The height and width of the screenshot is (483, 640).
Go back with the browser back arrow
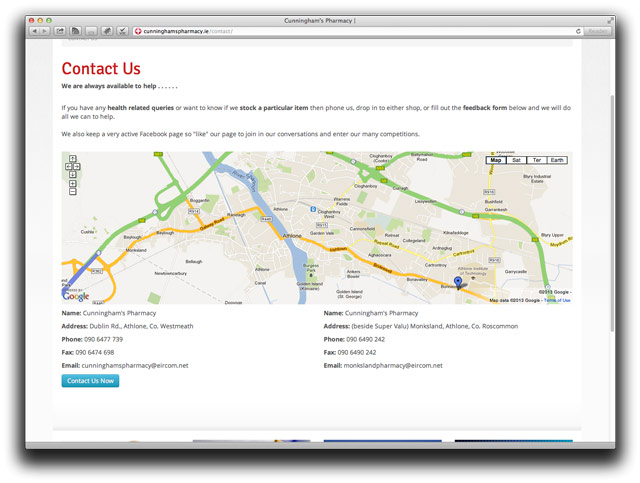click(35, 31)
